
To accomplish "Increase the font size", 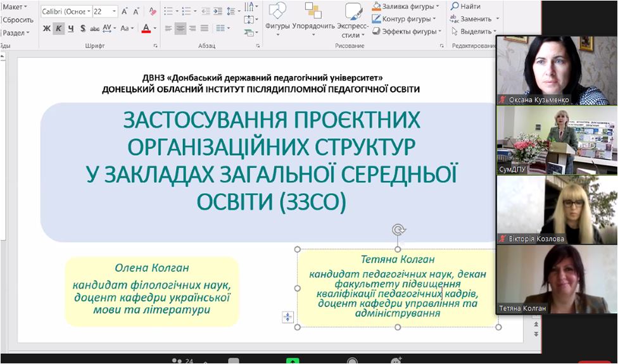I will (x=125, y=11).
